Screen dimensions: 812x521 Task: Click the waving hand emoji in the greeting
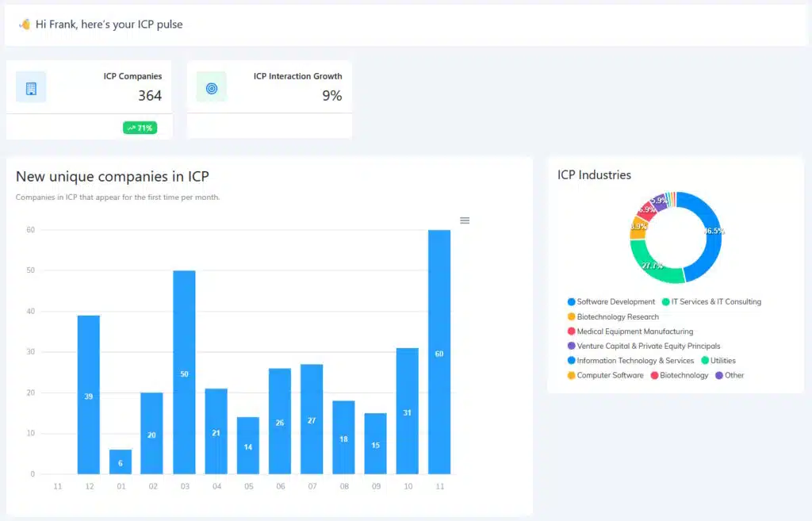coord(25,25)
